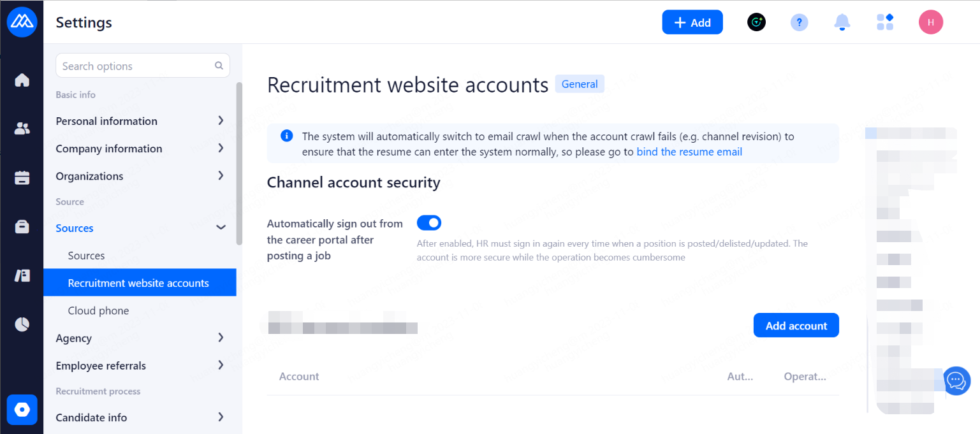Open the reports pie chart icon

[22, 324]
